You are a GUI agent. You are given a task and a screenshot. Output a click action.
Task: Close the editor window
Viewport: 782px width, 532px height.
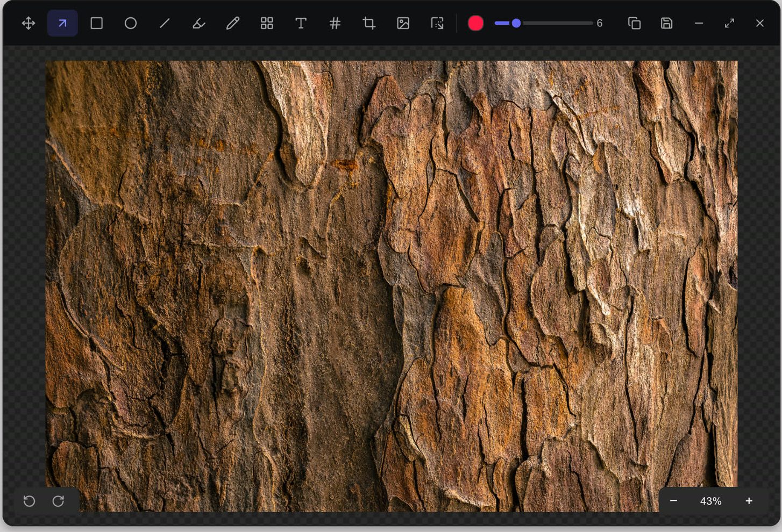(x=760, y=23)
